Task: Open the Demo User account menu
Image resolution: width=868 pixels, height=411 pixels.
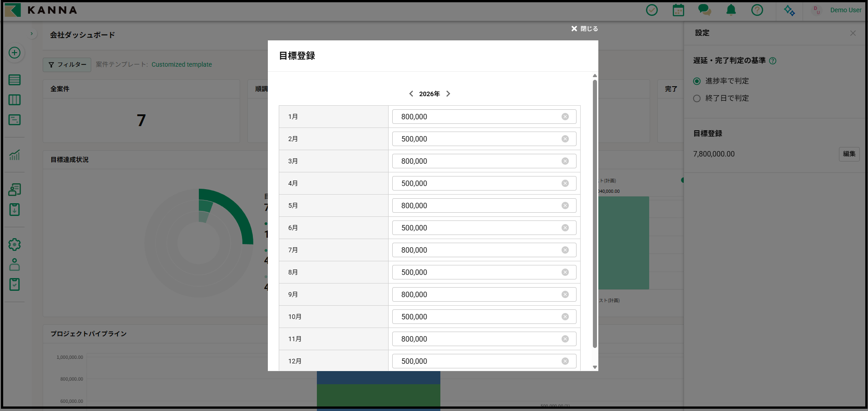Action: tap(845, 10)
